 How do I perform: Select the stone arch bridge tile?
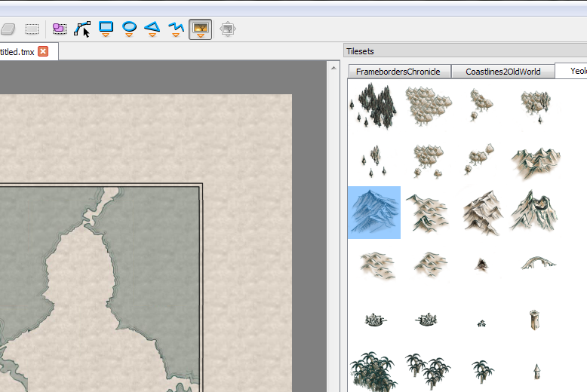point(538,262)
